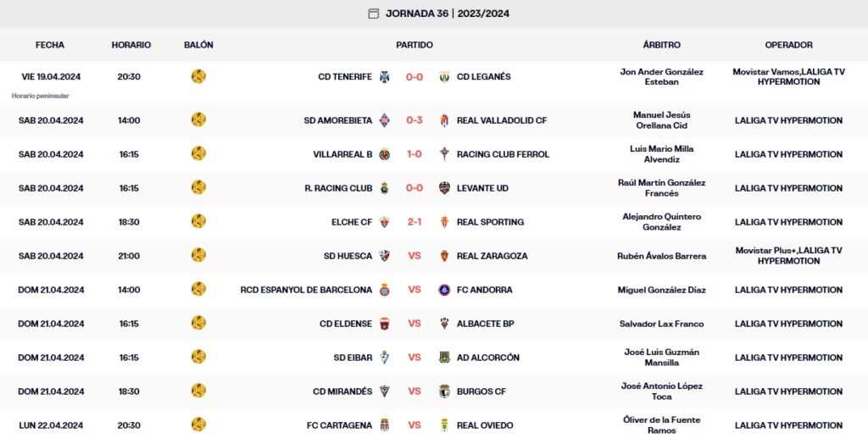The image size is (868, 444).
Task: Click the Villarreal B club crest
Action: pos(384,154)
